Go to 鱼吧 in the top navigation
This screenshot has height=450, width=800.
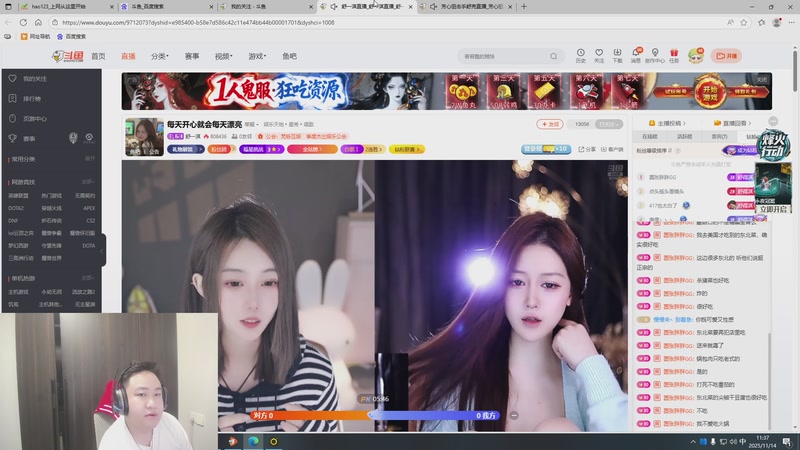pos(289,56)
